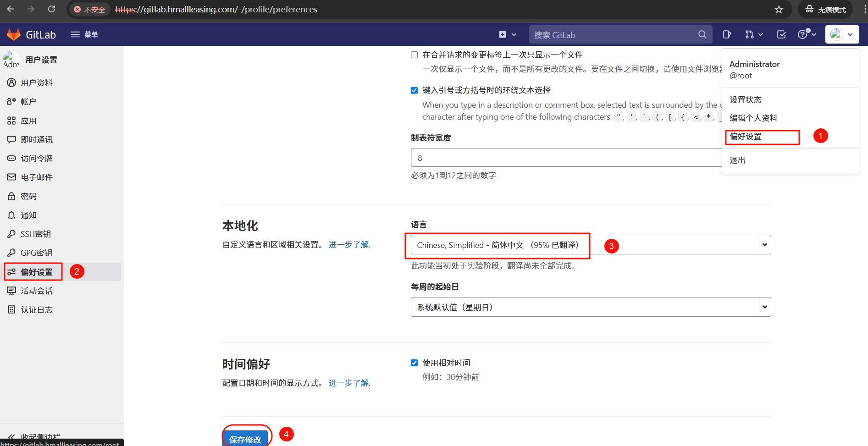Image resolution: width=868 pixels, height=446 pixels.
Task: Open SSH密钥 settings in sidebar
Action: tap(36, 234)
